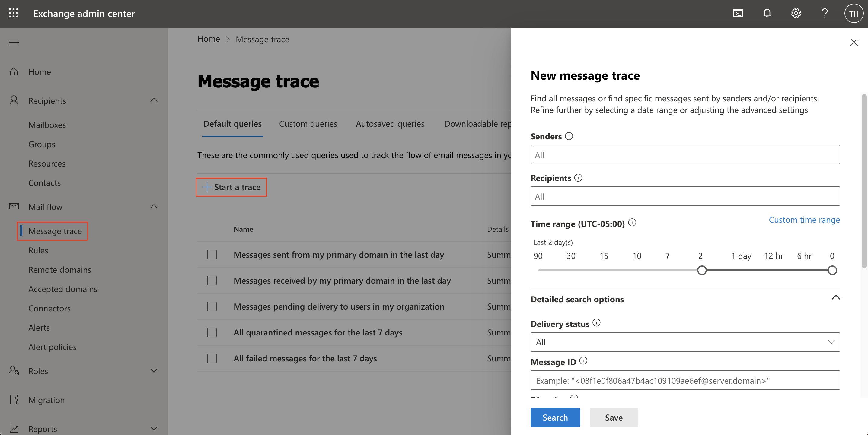The image size is (868, 435).
Task: Click Home breadcrumb link
Action: 209,39
